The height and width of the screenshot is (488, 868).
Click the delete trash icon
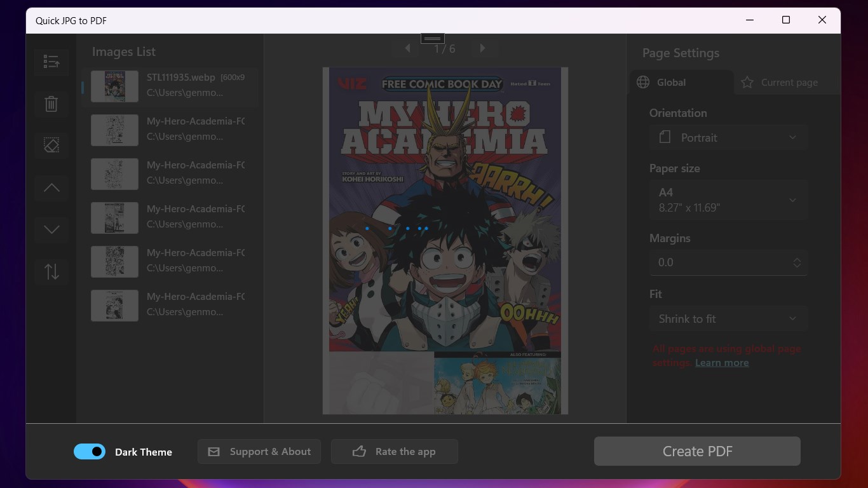(51, 104)
